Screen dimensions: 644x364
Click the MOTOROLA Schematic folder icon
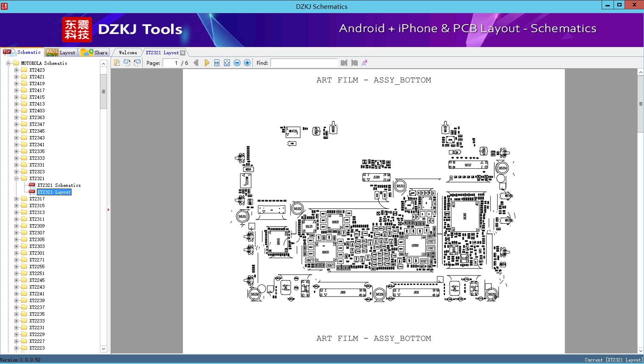16,63
